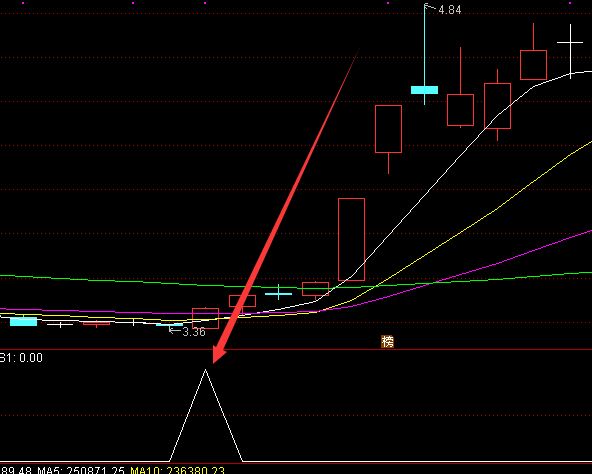Click the red arrowhead annotation
Screen dimensions: 592x474
(x=219, y=353)
